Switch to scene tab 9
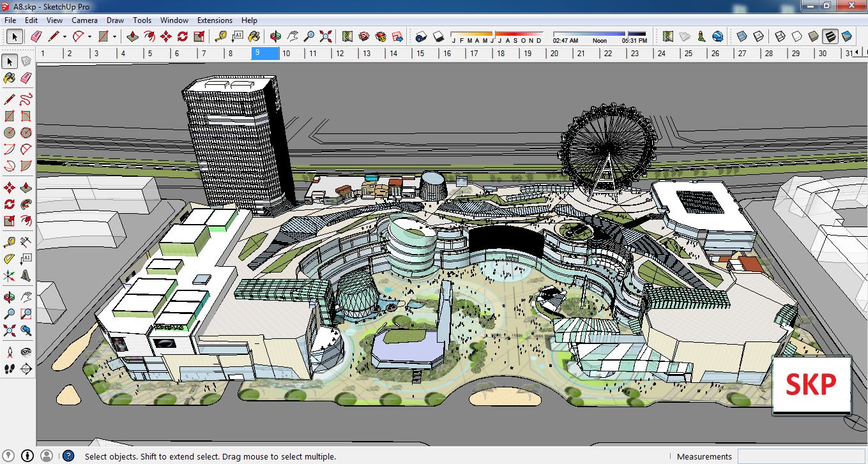The height and width of the screenshot is (464, 868). tap(265, 54)
